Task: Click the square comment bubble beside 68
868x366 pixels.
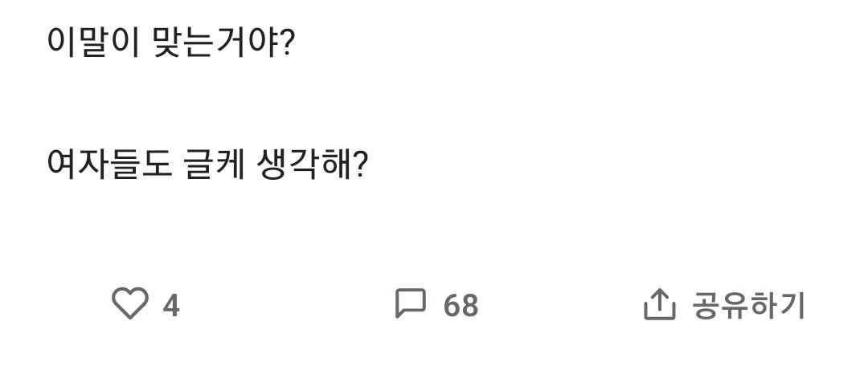Action: click(x=410, y=304)
